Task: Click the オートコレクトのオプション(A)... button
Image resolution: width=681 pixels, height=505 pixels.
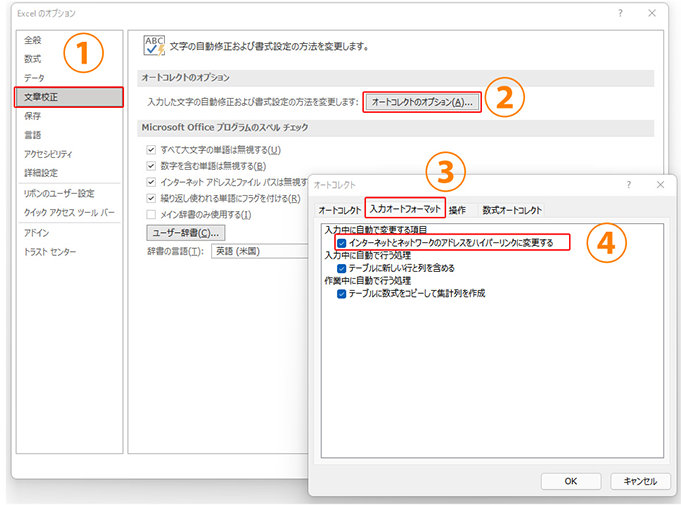Action: pyautogui.click(x=422, y=102)
